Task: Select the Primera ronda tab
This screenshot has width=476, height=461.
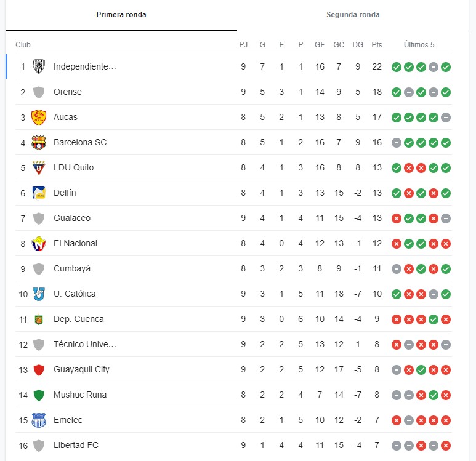Action: (121, 15)
